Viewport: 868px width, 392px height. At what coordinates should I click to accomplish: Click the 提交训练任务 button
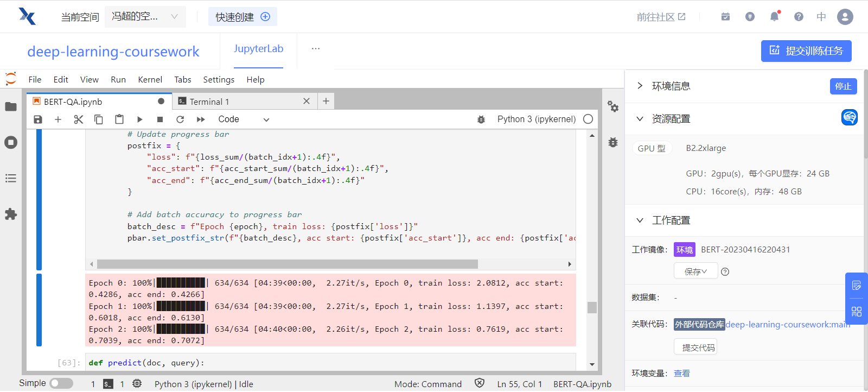(x=806, y=51)
